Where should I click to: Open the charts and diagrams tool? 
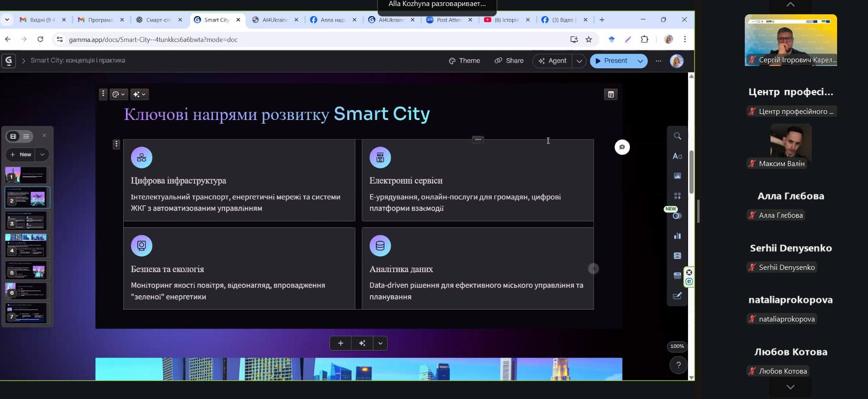click(x=677, y=236)
